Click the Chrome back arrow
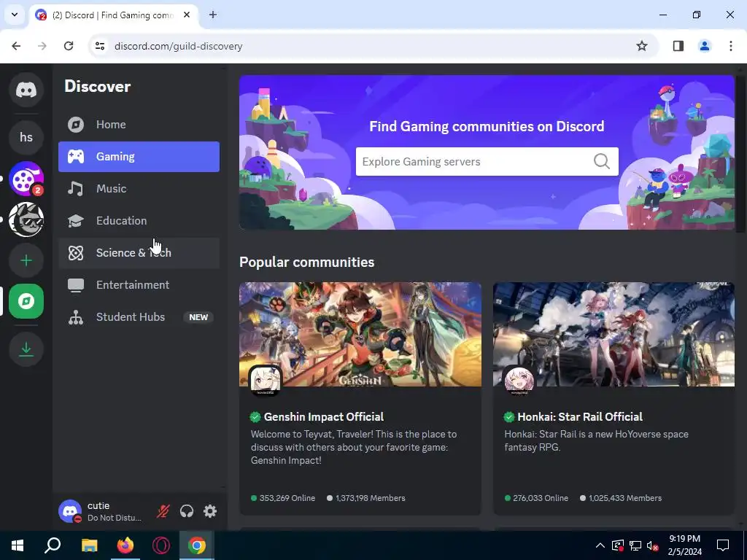The height and width of the screenshot is (560, 747). pos(16,46)
